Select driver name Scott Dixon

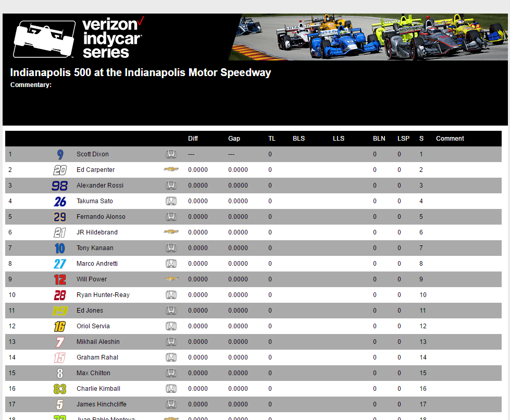coord(93,154)
